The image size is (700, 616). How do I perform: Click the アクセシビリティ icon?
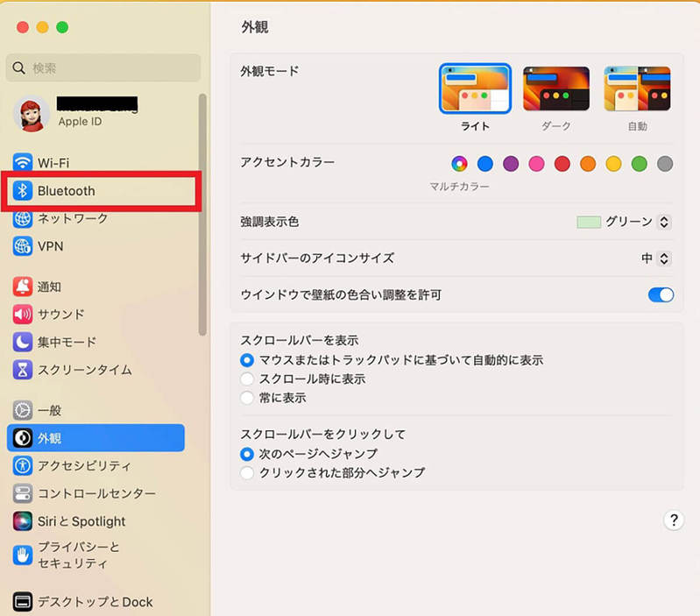point(22,465)
